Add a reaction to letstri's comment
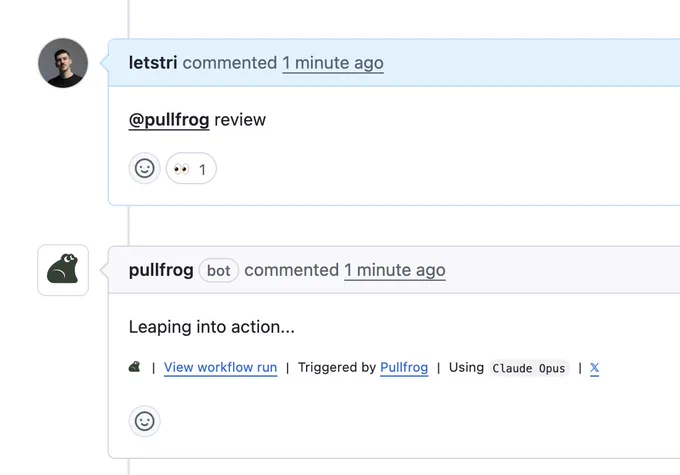The image size is (680, 475). [144, 168]
